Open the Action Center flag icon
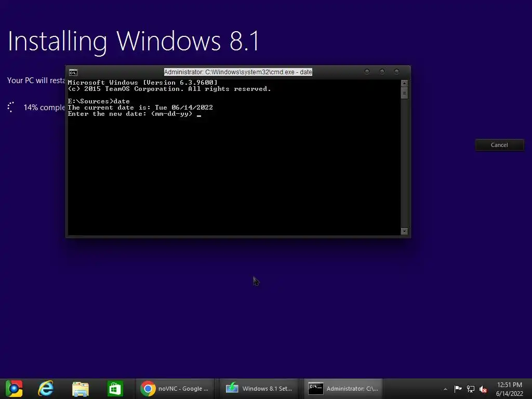Image resolution: width=532 pixels, height=399 pixels. tap(458, 389)
